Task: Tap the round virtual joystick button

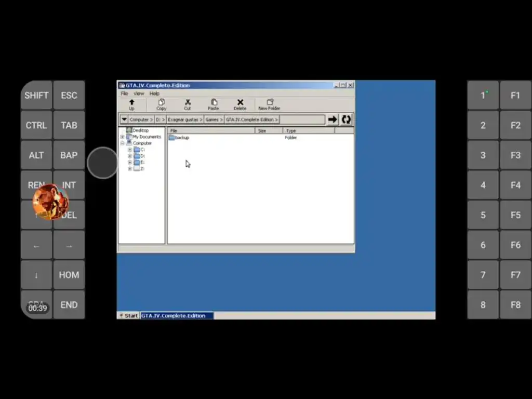Action: (102, 163)
